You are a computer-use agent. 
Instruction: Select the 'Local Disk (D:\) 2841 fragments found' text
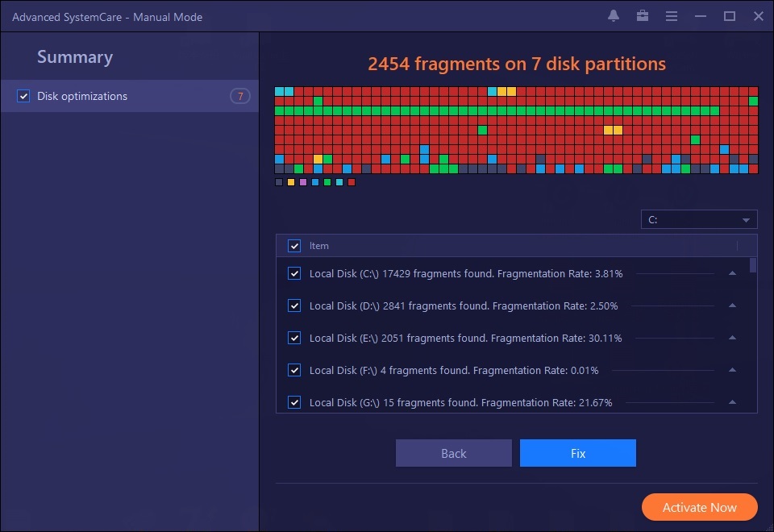[x=398, y=306]
